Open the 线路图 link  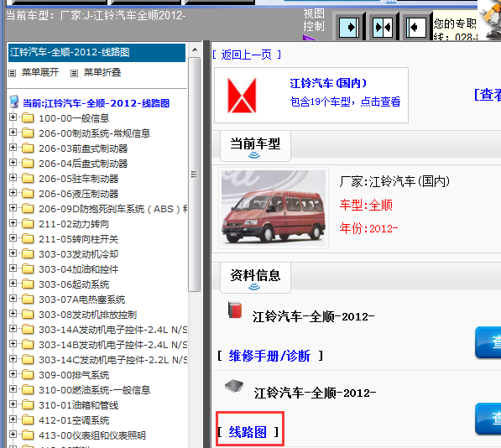pos(248,432)
